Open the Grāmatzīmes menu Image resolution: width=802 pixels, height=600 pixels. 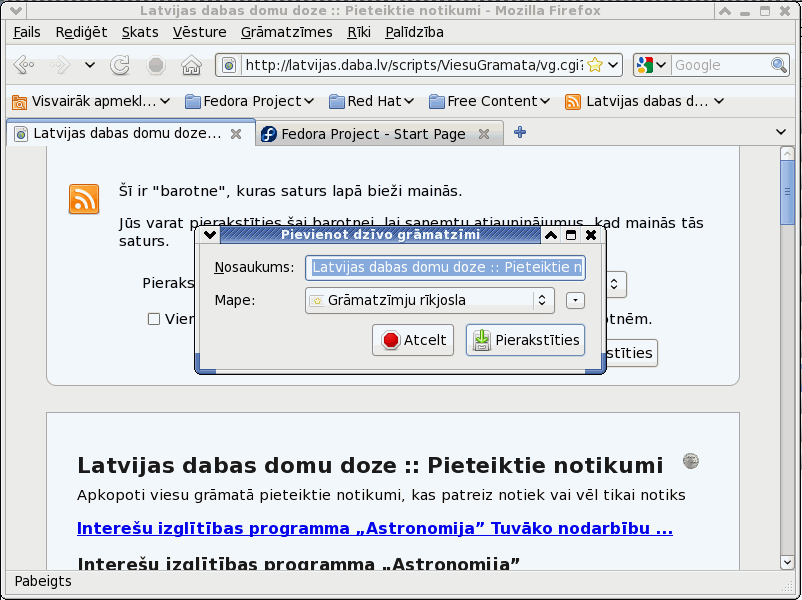tap(286, 32)
